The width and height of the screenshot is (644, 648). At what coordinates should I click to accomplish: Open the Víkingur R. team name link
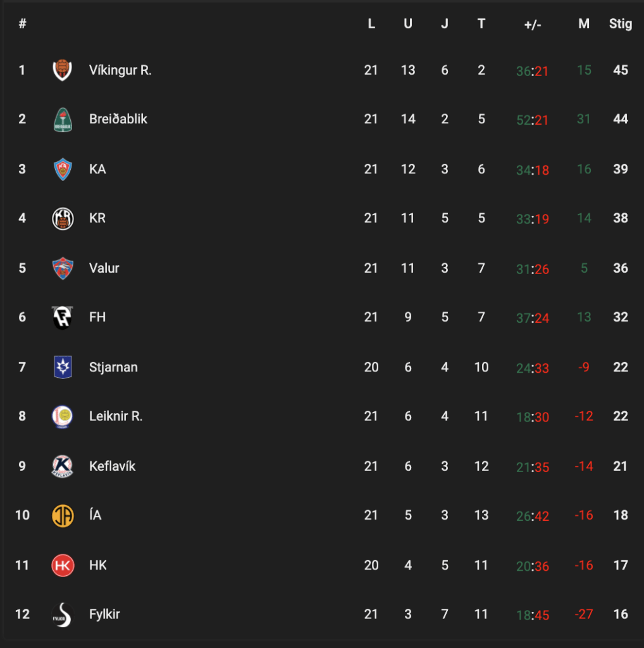click(120, 70)
